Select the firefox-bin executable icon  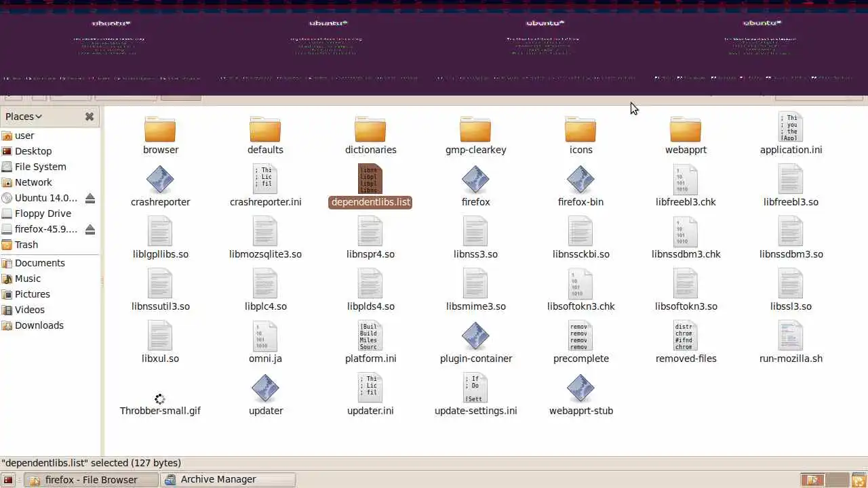click(x=580, y=180)
